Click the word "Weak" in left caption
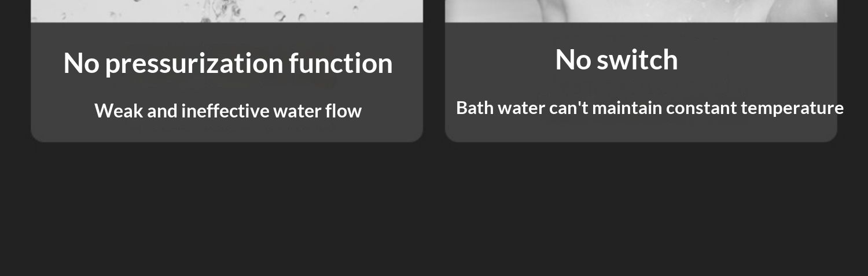This screenshot has height=276, width=868. pos(119,111)
